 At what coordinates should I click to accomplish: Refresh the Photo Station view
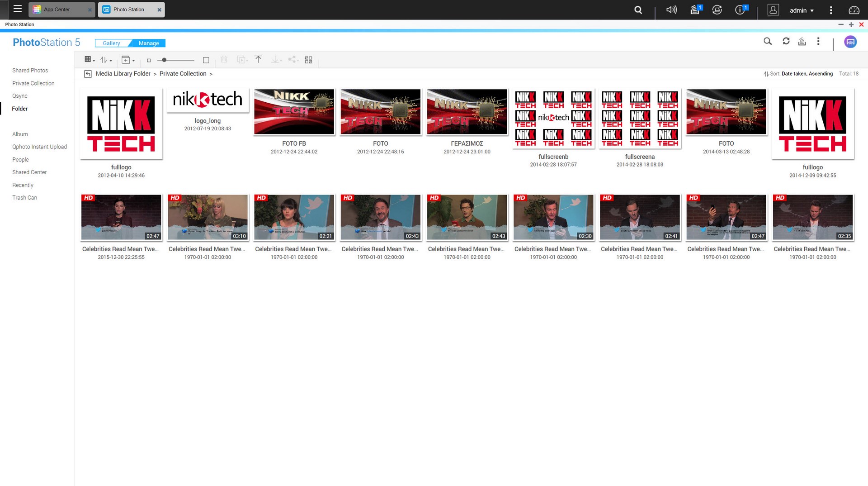point(786,41)
